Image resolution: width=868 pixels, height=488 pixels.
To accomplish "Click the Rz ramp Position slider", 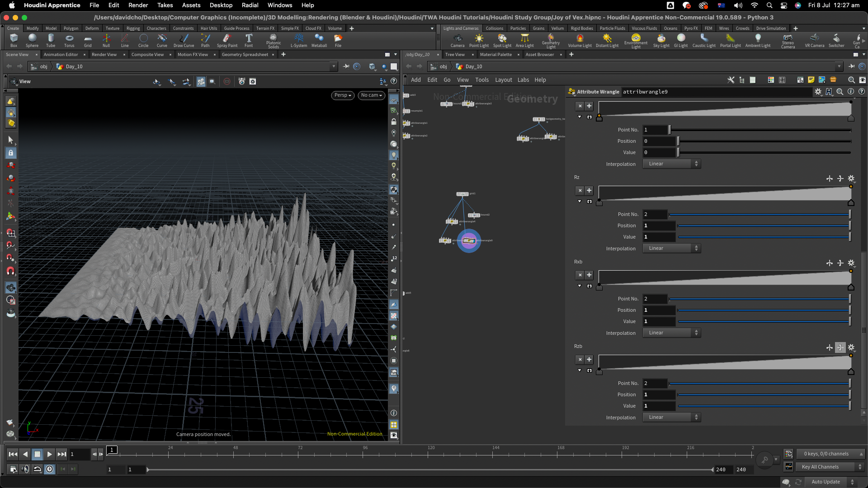I will [763, 225].
